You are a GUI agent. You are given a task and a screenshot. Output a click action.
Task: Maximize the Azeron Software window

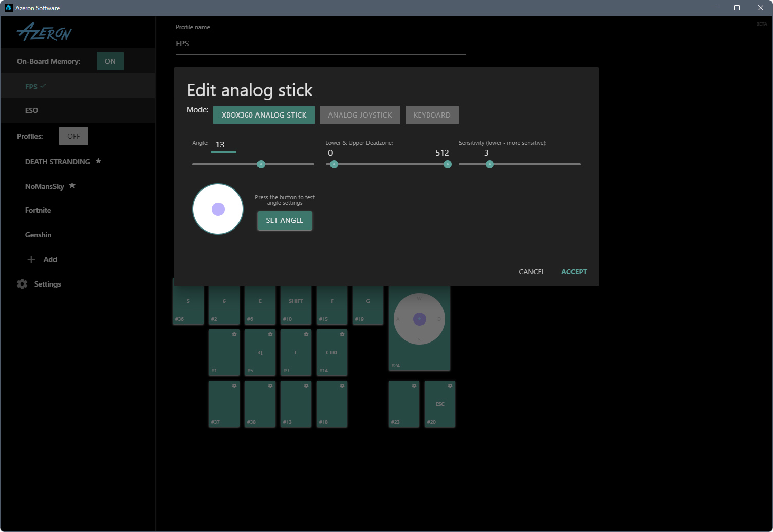pyautogui.click(x=737, y=8)
